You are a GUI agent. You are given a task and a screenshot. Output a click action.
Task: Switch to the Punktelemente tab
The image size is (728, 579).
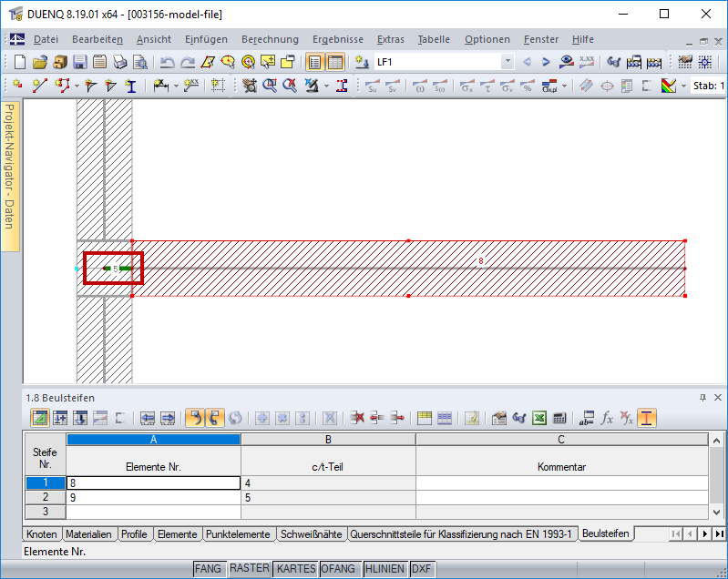click(238, 534)
